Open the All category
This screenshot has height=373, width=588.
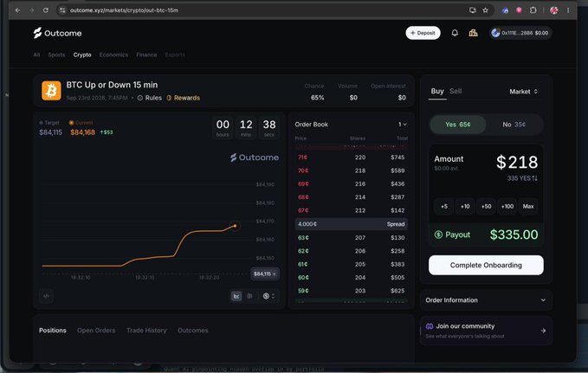[36, 55]
